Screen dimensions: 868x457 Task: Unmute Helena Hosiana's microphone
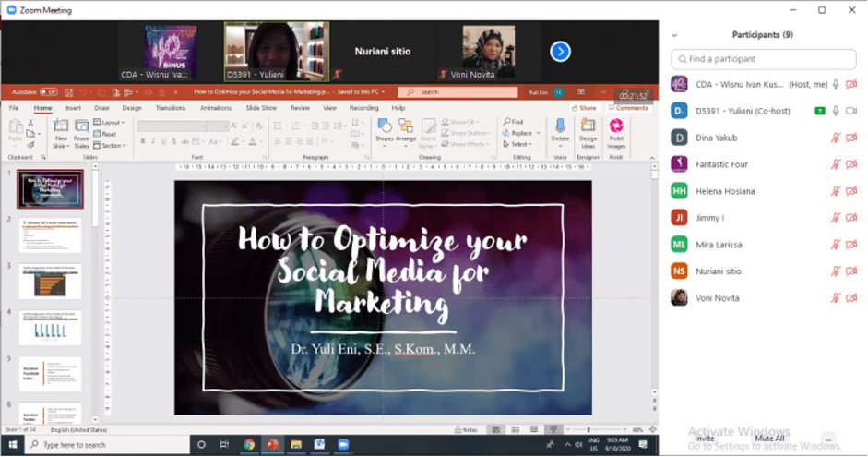pyautogui.click(x=836, y=191)
